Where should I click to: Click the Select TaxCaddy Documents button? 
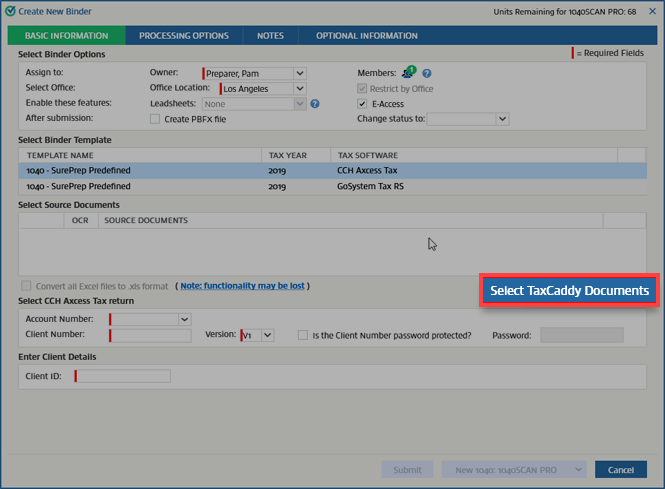click(569, 290)
